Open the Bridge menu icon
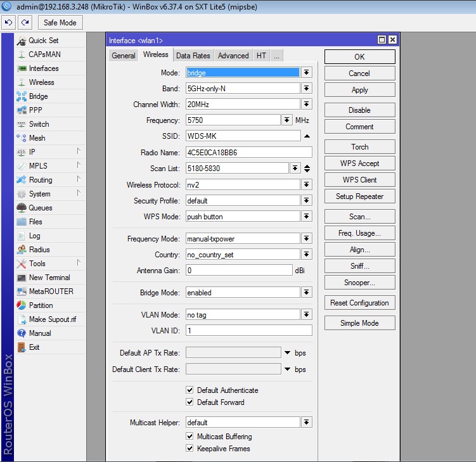Image resolution: width=476 pixels, height=462 pixels. 22,96
